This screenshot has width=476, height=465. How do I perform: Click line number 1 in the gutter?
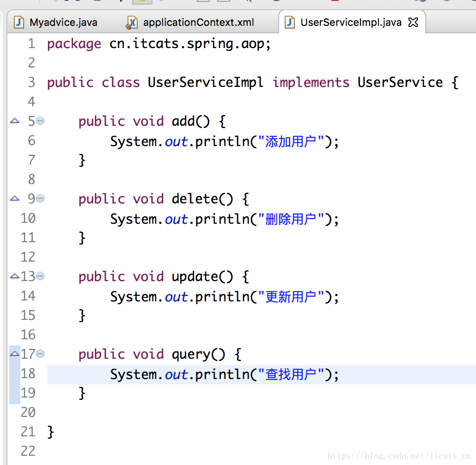31,44
